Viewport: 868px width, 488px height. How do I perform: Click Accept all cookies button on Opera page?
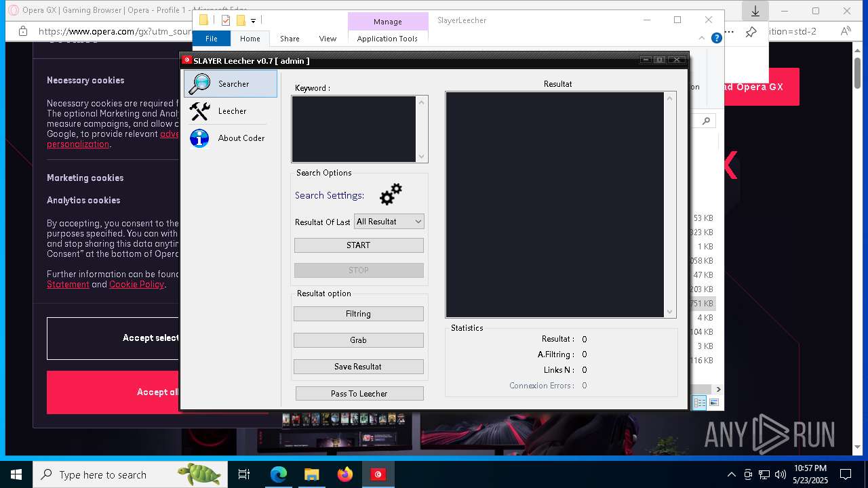click(x=113, y=392)
